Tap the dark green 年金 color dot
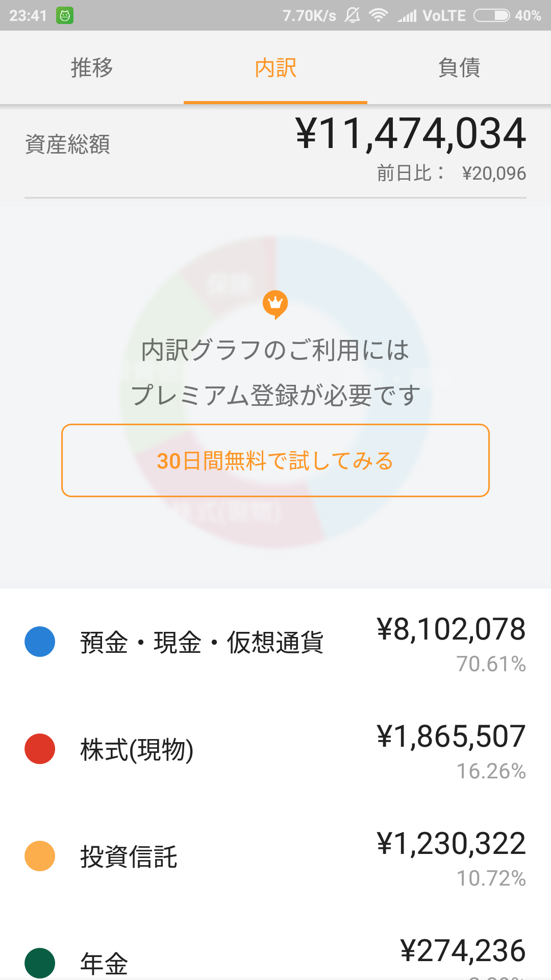This screenshot has height=980, width=551. (x=40, y=963)
